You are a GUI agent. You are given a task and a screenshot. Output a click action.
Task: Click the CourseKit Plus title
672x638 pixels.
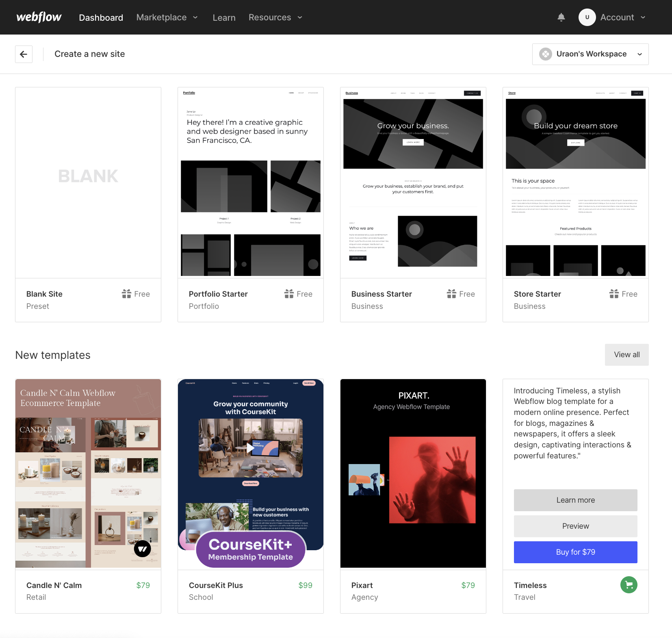216,585
